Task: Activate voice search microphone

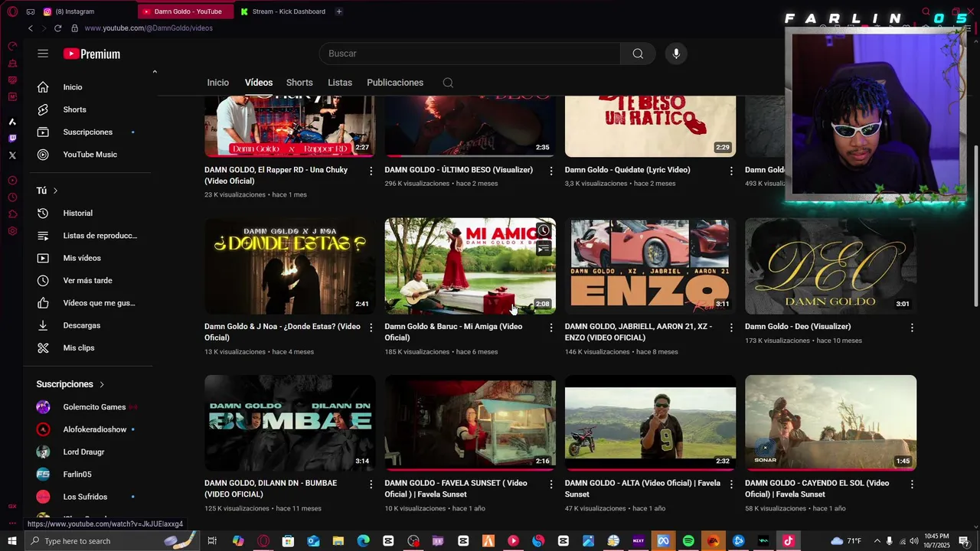Action: click(x=676, y=54)
